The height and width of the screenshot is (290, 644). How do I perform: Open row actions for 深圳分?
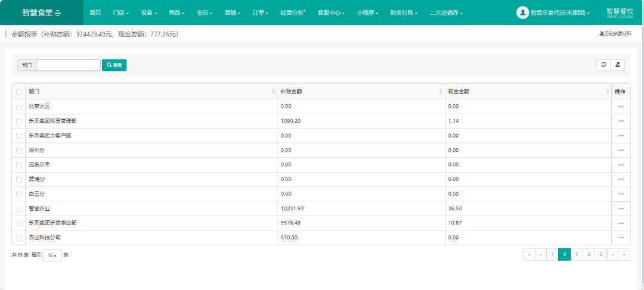point(621,151)
